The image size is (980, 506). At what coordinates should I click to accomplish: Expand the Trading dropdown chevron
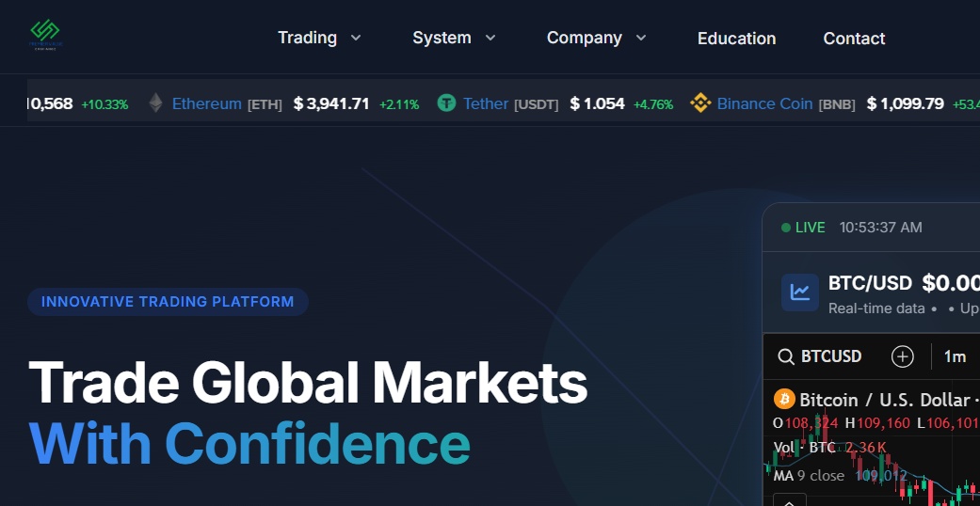356,39
